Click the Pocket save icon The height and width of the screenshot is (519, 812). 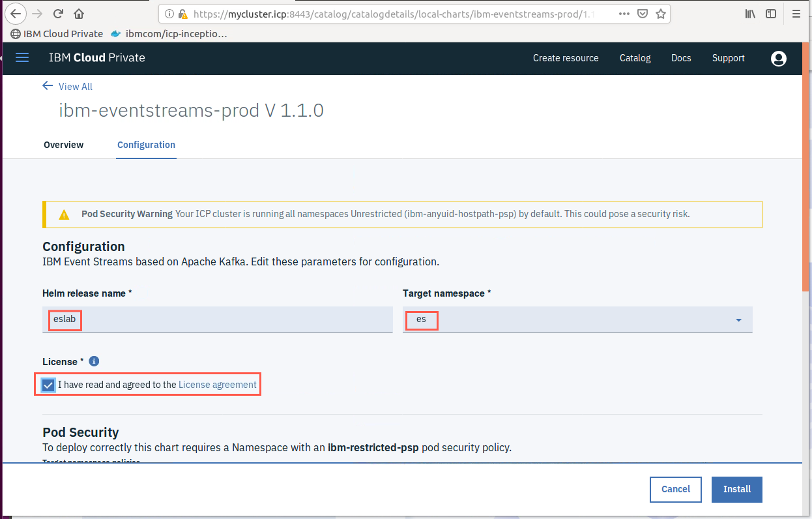coord(643,14)
